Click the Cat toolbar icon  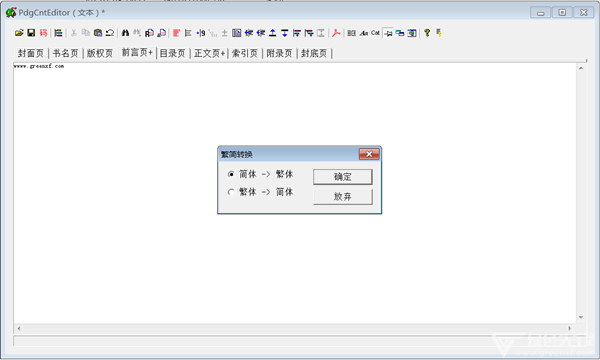coord(375,33)
